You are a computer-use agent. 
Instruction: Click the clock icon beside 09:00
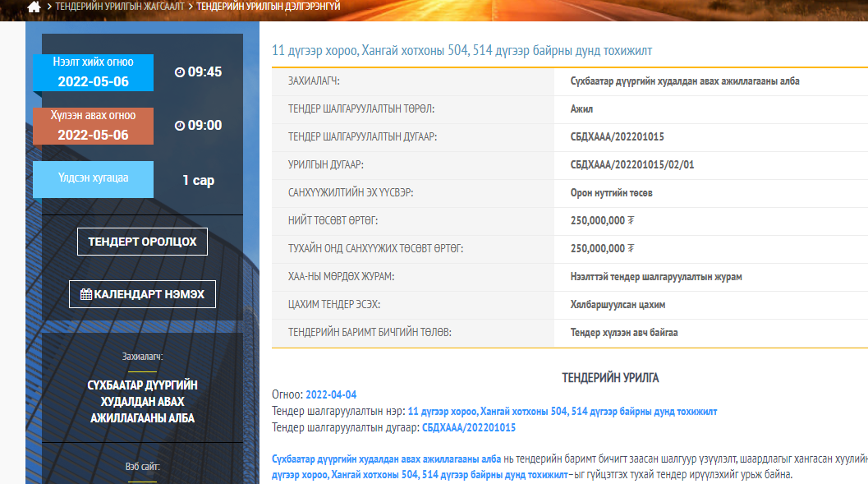(180, 126)
